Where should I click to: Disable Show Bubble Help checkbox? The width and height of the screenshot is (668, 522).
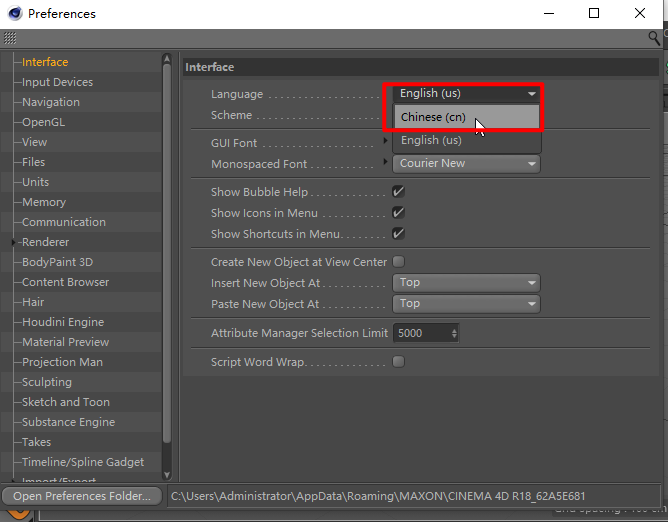pyautogui.click(x=398, y=192)
